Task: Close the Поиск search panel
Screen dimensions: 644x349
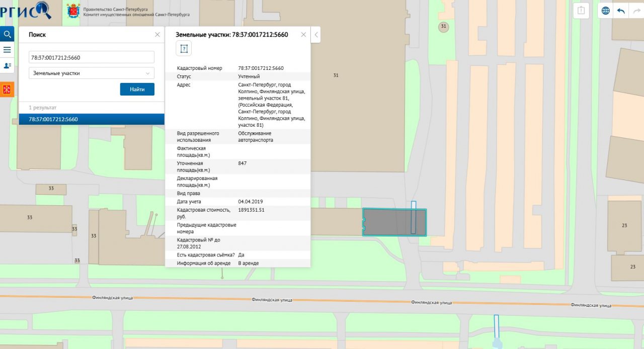Action: [157, 35]
